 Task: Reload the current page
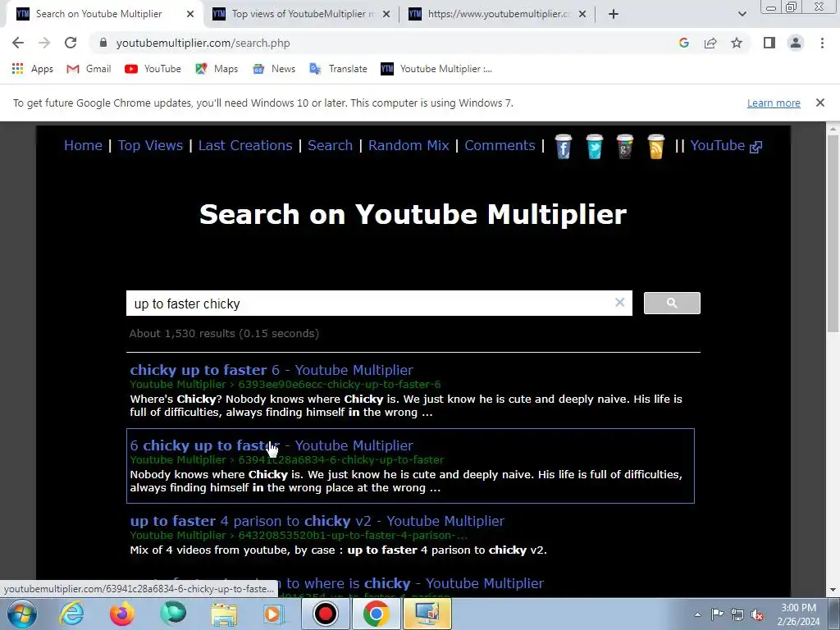point(71,43)
